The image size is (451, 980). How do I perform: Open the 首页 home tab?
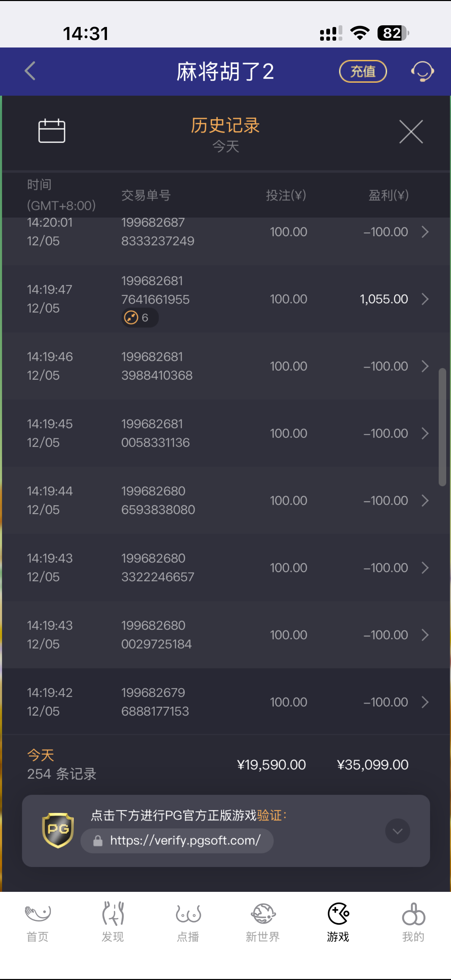[38, 921]
